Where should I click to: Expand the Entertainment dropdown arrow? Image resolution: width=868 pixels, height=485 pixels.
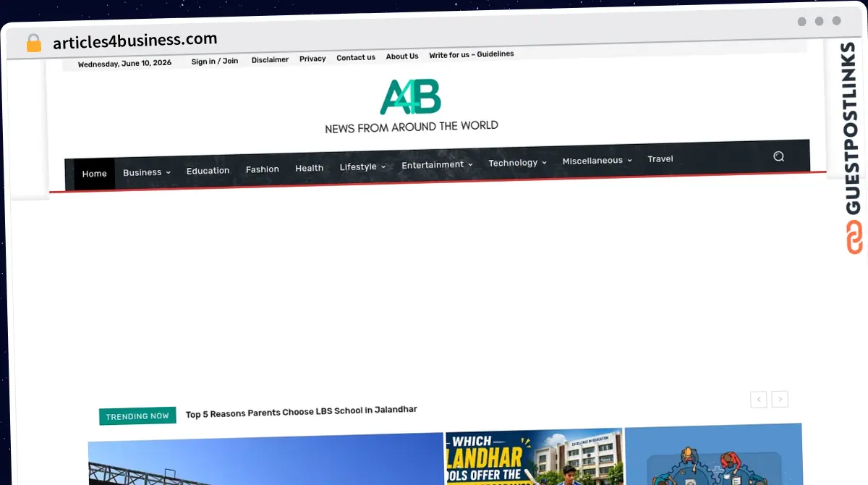click(x=470, y=165)
